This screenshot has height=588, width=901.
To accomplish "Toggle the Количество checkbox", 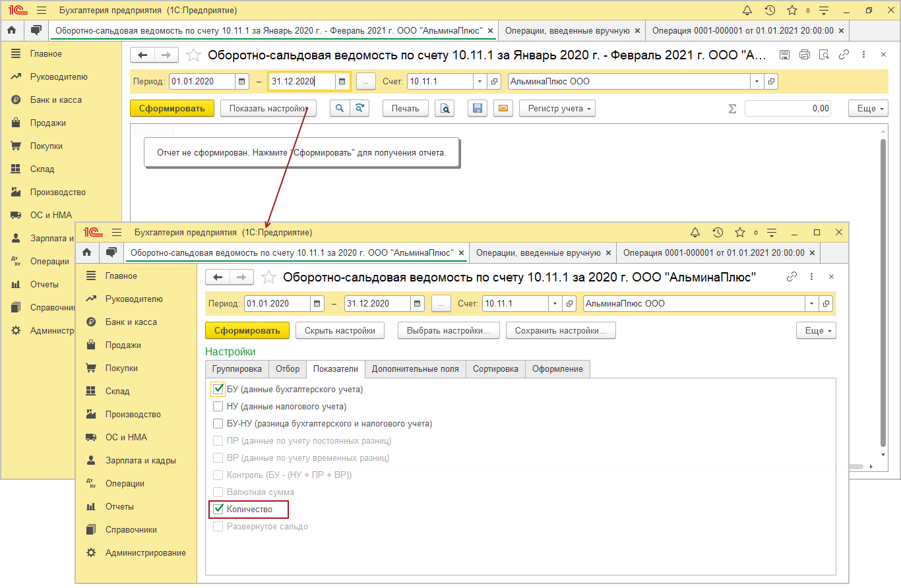I will pyautogui.click(x=218, y=509).
